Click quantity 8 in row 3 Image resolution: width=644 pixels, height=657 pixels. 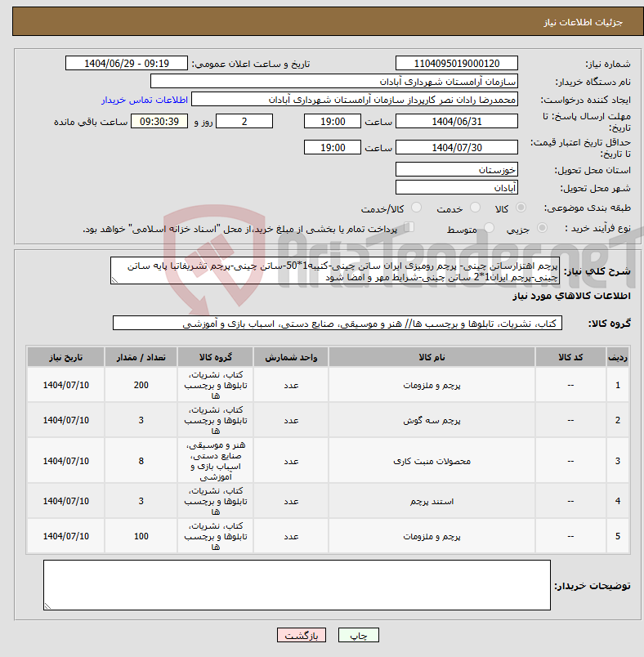click(141, 461)
